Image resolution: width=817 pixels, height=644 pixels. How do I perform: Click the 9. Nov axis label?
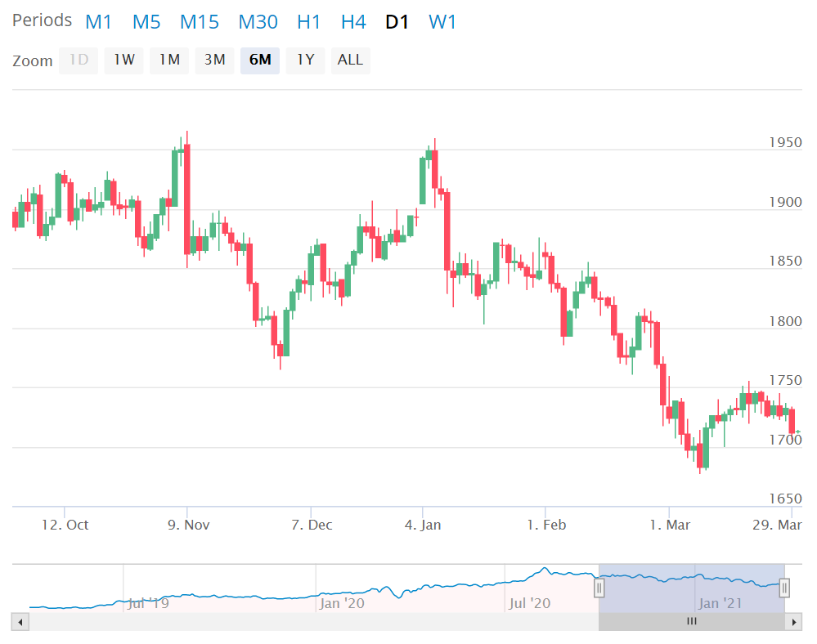tap(188, 525)
